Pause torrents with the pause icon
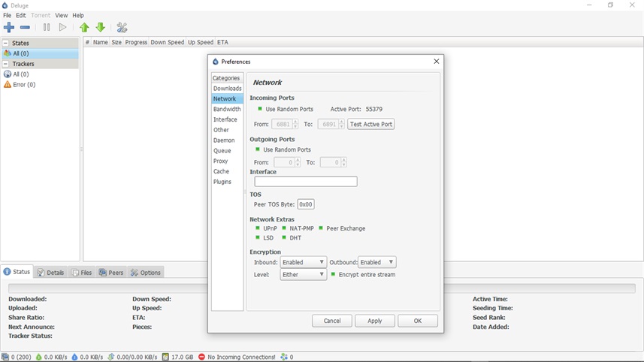 pyautogui.click(x=47, y=28)
